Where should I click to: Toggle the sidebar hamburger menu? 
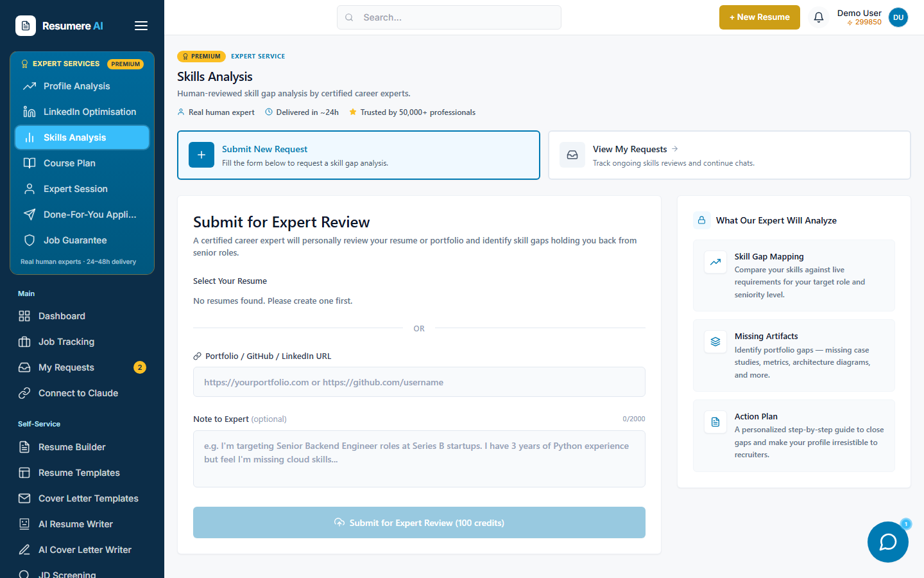coord(141,26)
